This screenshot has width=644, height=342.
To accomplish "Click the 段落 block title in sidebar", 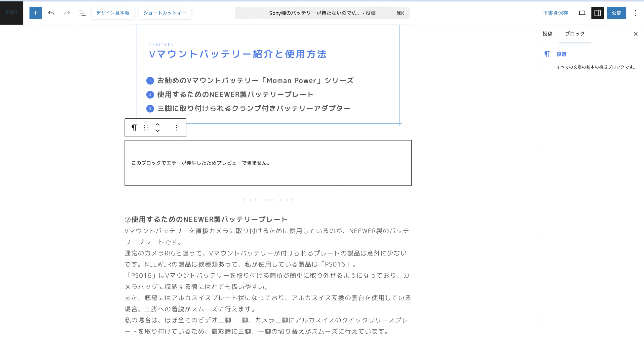I will [x=561, y=54].
